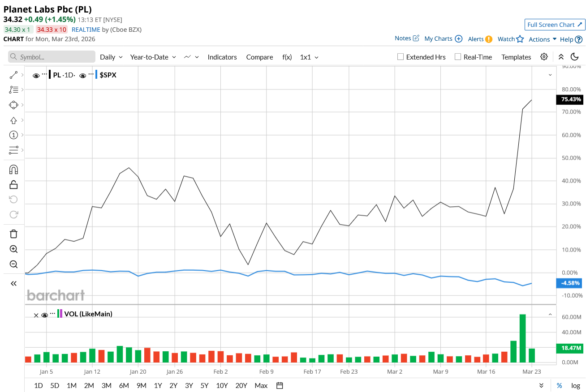This screenshot has width=586, height=392.
Task: Open the Compare menu
Action: (259, 57)
